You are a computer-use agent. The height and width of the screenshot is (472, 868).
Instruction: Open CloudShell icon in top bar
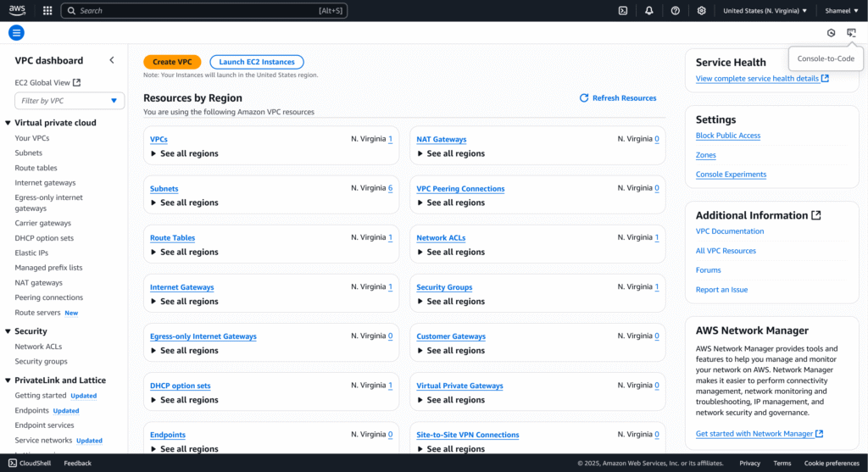[x=623, y=10]
